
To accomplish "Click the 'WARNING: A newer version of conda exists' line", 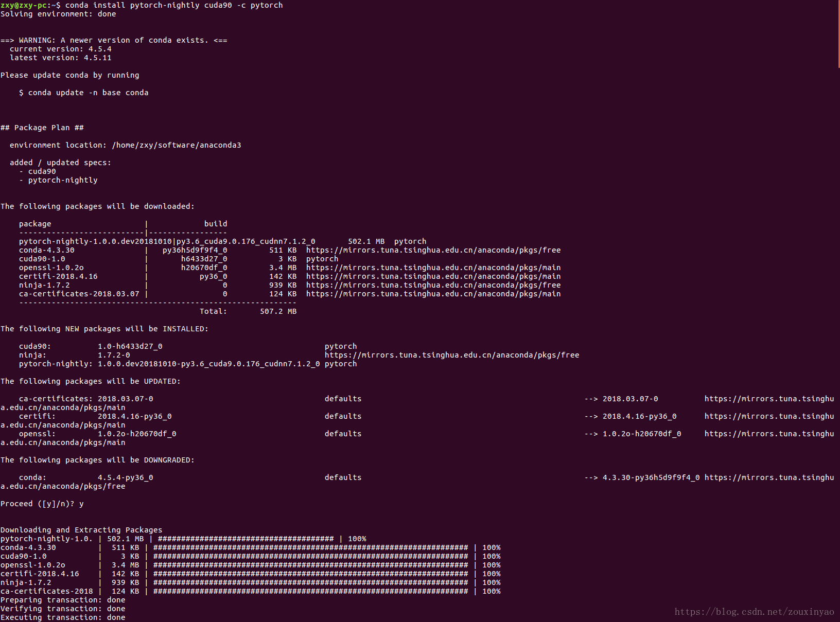I will pyautogui.click(x=114, y=40).
